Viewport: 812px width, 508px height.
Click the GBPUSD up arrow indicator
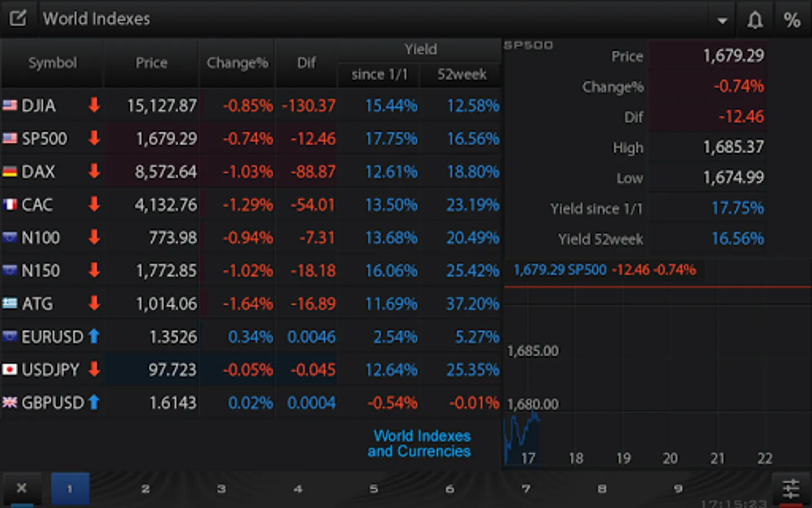tap(94, 402)
